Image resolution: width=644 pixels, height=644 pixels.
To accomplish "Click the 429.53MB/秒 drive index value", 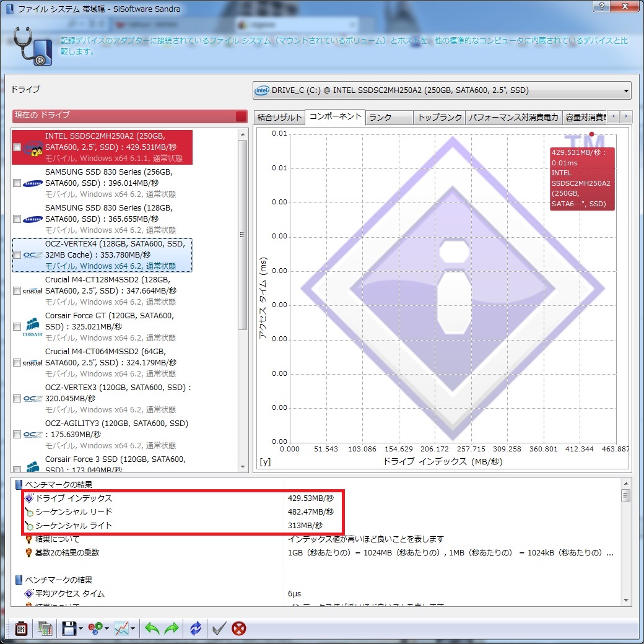I will (x=311, y=498).
